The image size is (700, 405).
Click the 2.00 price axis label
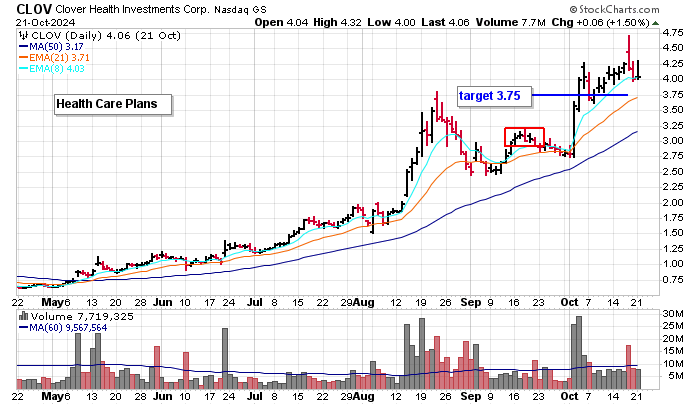673,202
